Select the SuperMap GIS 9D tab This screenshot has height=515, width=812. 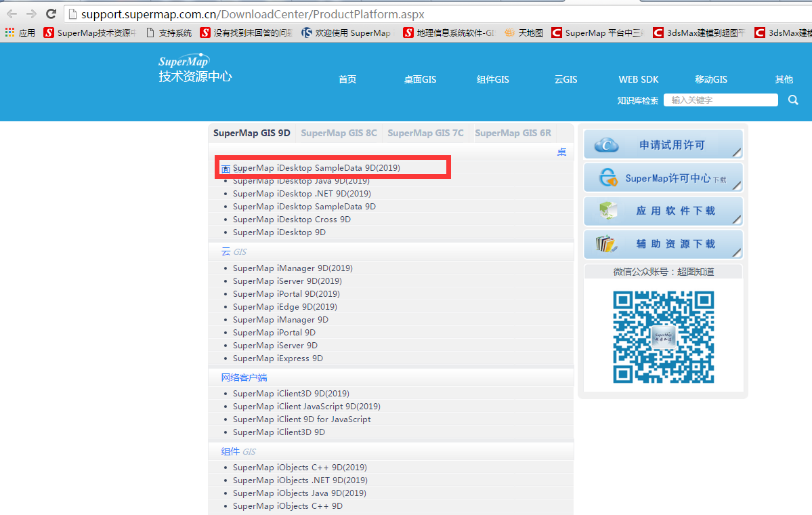252,133
